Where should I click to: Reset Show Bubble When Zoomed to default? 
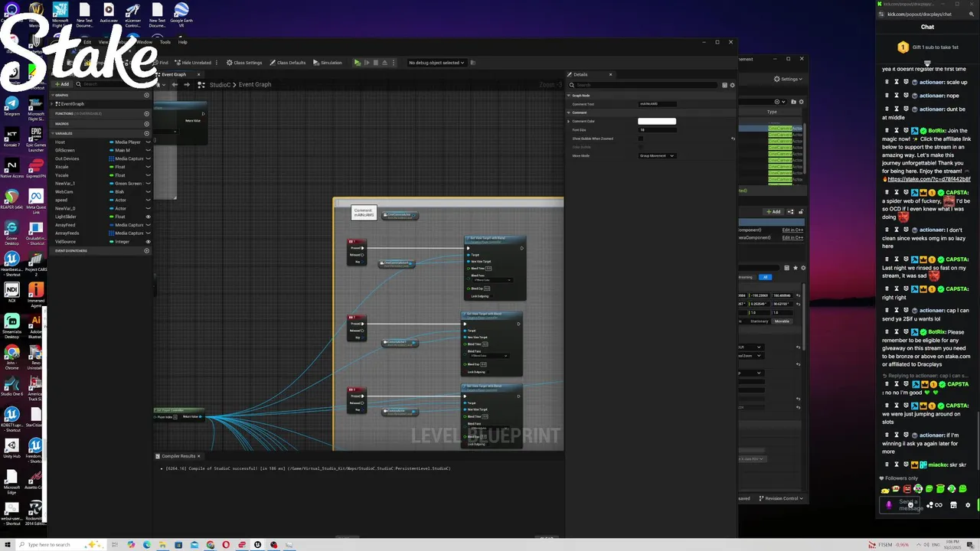pos(733,139)
